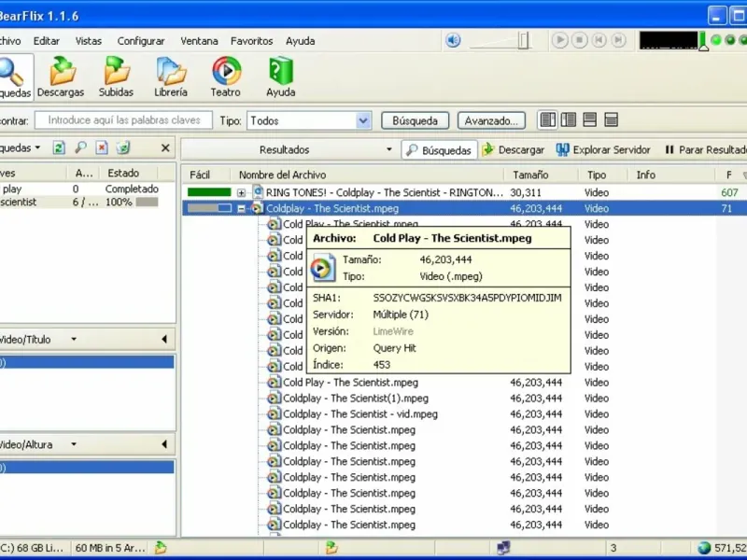Click the refresh searches icon

[x=59, y=148]
